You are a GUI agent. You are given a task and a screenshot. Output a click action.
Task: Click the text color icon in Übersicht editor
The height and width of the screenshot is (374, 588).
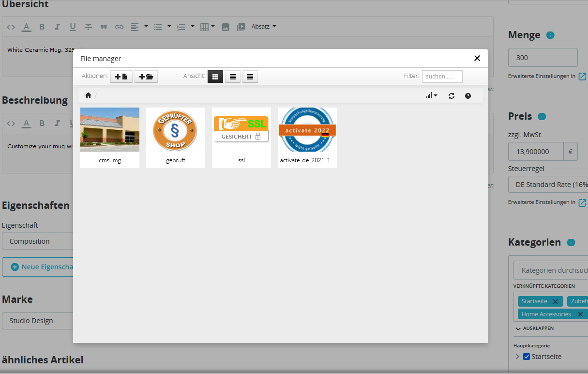click(27, 27)
